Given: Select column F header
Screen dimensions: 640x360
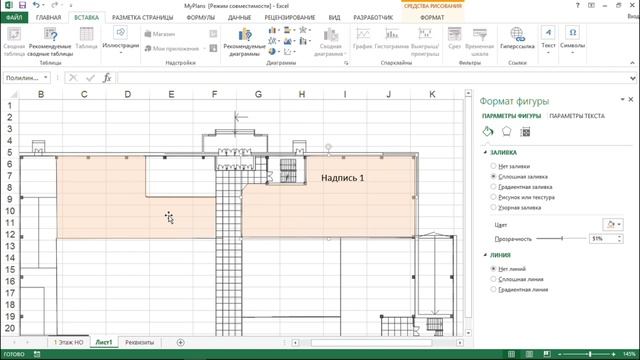Looking at the screenshot, I should (x=215, y=94).
